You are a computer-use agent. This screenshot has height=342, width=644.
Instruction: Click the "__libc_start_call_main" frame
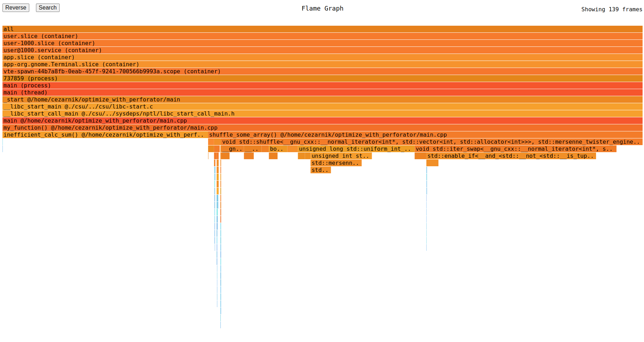(x=317, y=113)
